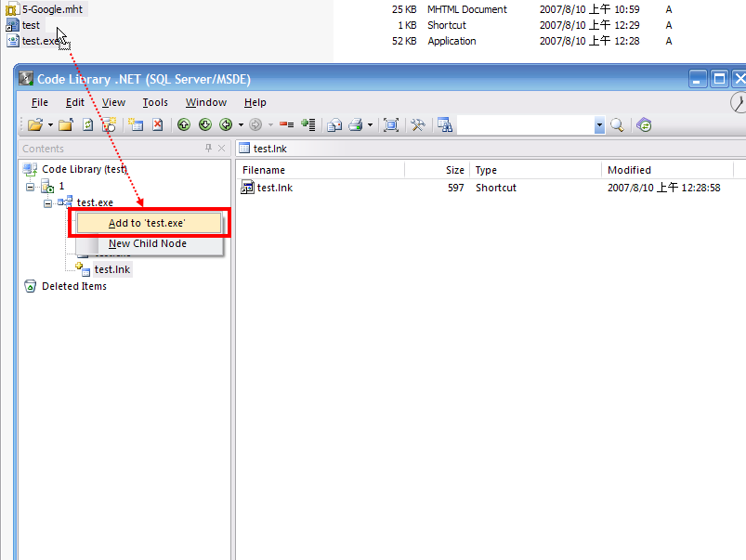Screen dimensions: 746x560
Task: Sort the file list by Filename column
Action: point(321,170)
